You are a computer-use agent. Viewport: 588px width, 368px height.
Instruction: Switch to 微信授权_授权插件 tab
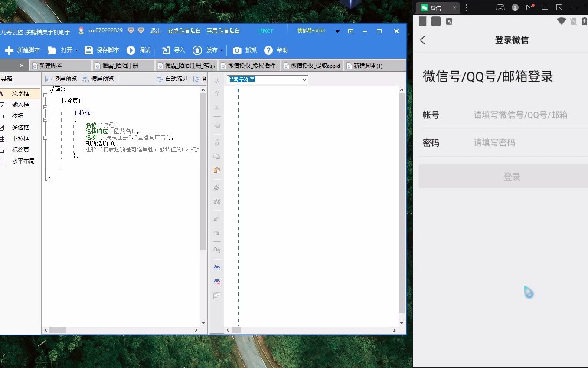(x=249, y=66)
